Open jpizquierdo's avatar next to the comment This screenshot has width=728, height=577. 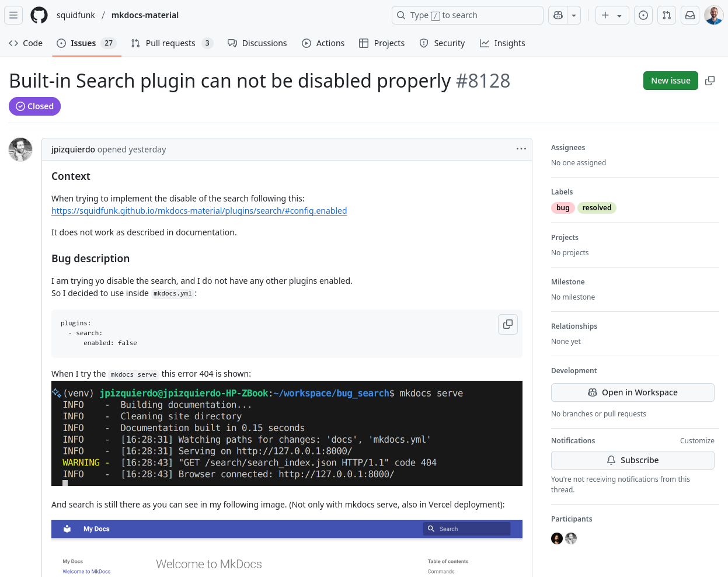tap(20, 150)
